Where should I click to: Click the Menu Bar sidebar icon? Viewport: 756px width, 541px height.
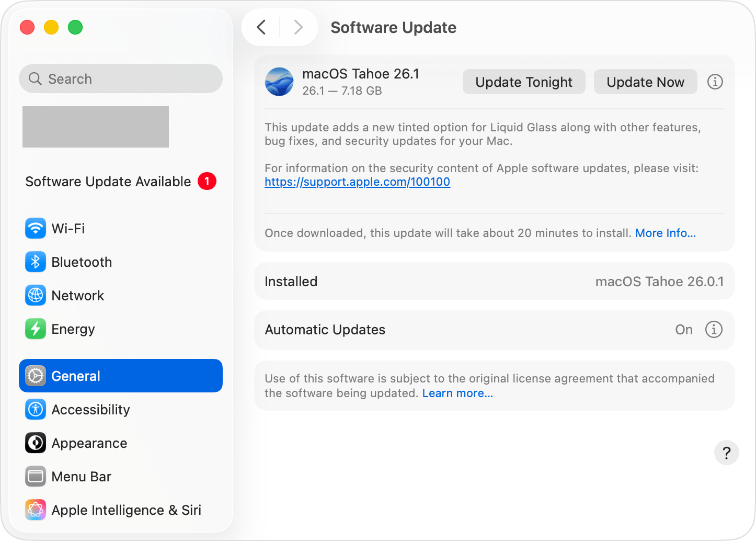pyautogui.click(x=36, y=477)
